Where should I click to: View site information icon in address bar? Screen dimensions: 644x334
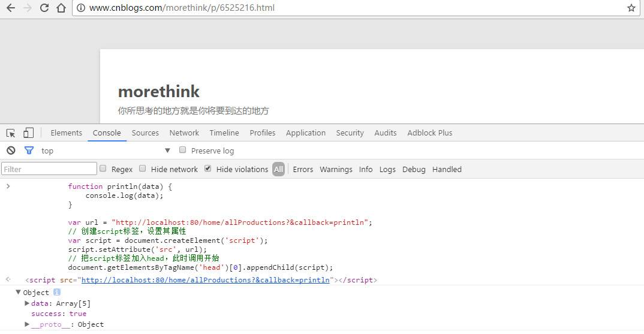click(x=81, y=8)
